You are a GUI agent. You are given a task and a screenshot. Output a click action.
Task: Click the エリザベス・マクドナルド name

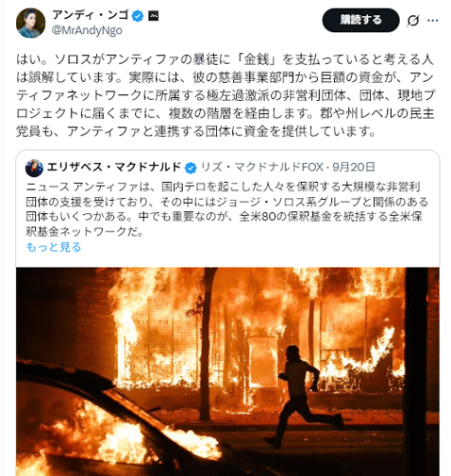click(x=114, y=168)
